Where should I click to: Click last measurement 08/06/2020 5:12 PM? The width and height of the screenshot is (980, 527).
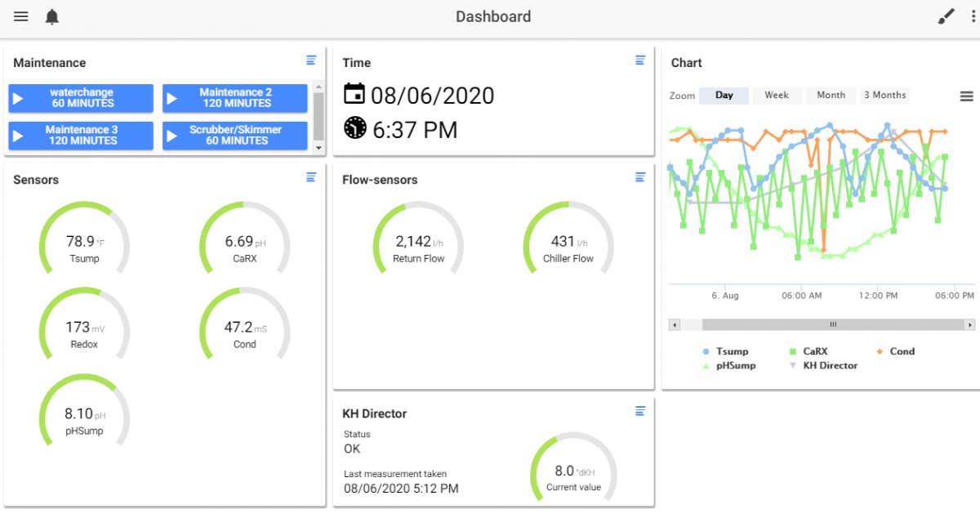(401, 489)
